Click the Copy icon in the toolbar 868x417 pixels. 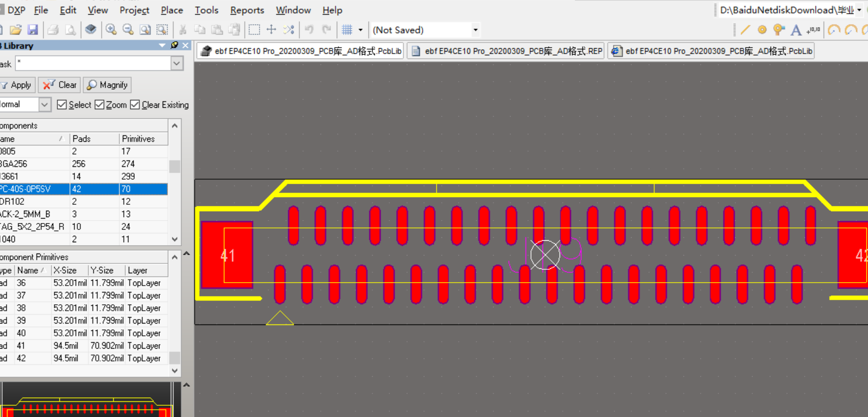tap(200, 30)
